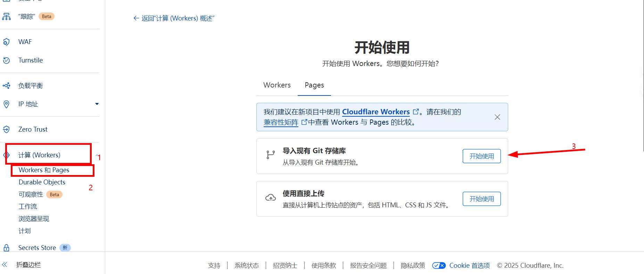
Task: Open 工作流 sidebar item
Action: click(x=28, y=206)
